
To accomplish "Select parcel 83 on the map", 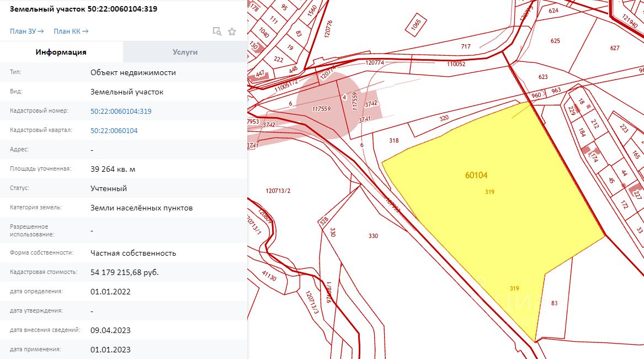I will (555, 303).
